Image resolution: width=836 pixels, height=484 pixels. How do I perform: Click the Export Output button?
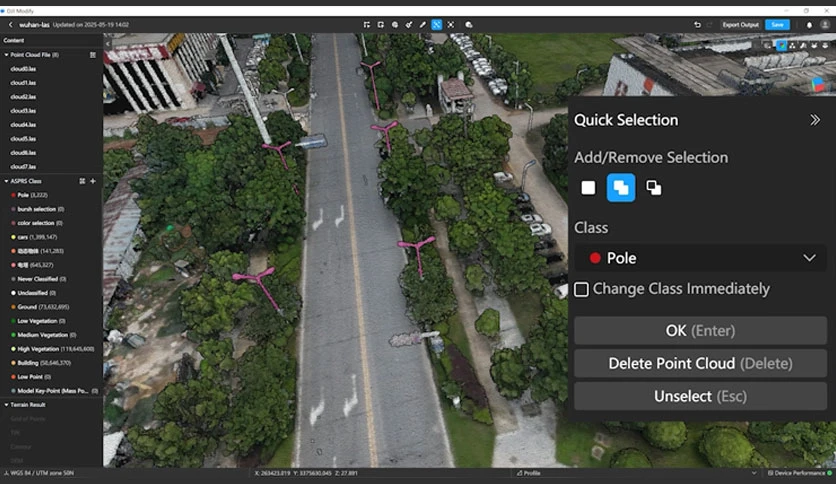pos(741,25)
